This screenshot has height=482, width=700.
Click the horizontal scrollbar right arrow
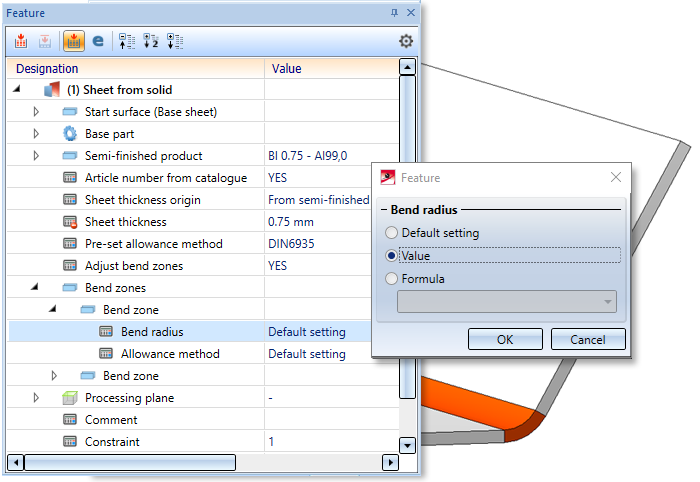point(391,462)
